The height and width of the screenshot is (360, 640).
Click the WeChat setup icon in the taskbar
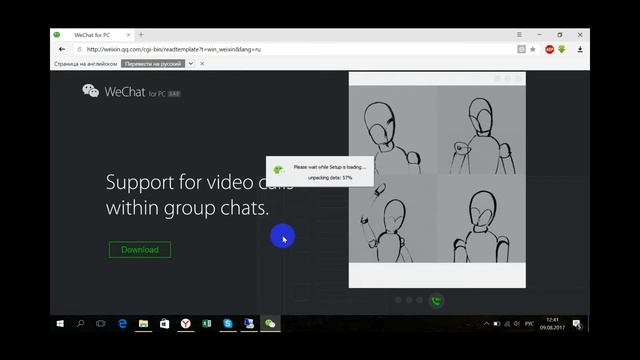pos(270,324)
